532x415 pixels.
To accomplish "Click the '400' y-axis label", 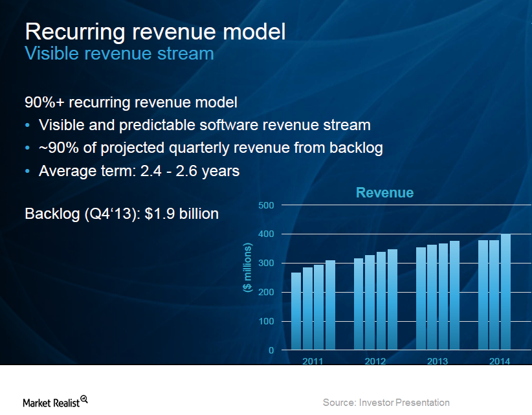I will 266,234.
